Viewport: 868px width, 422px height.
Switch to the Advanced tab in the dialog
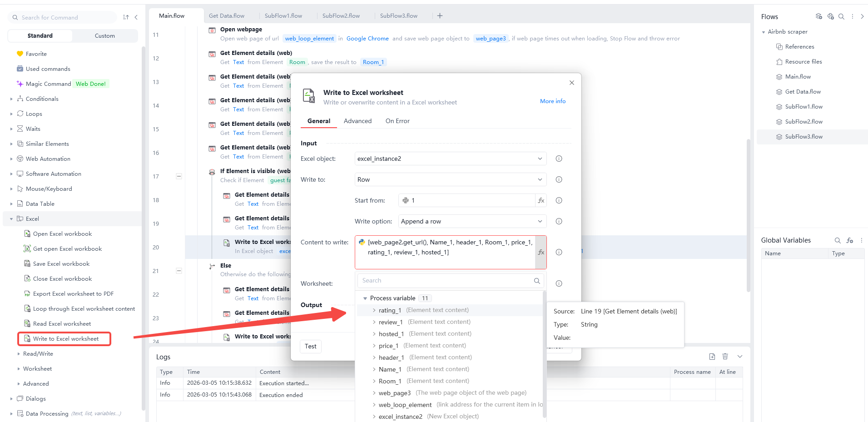(357, 121)
